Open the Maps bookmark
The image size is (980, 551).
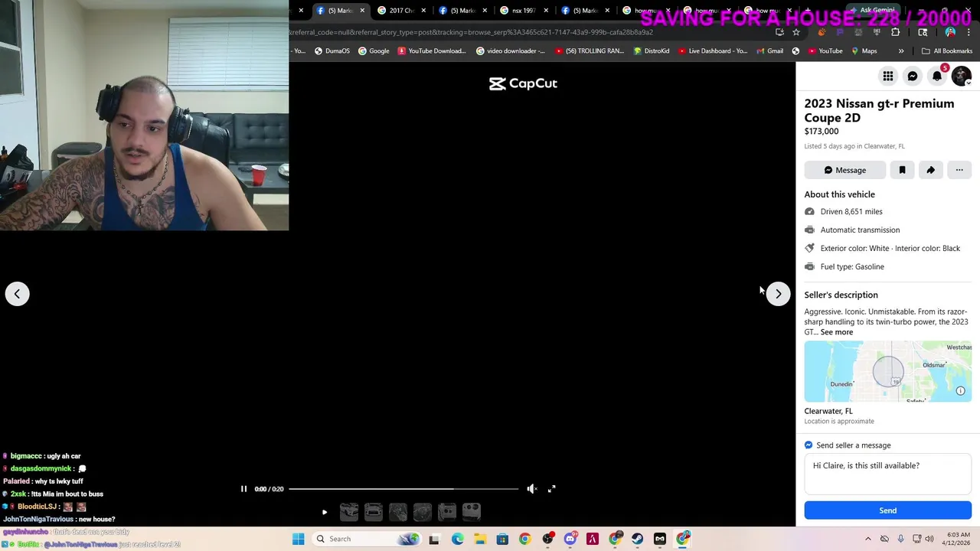coord(864,51)
